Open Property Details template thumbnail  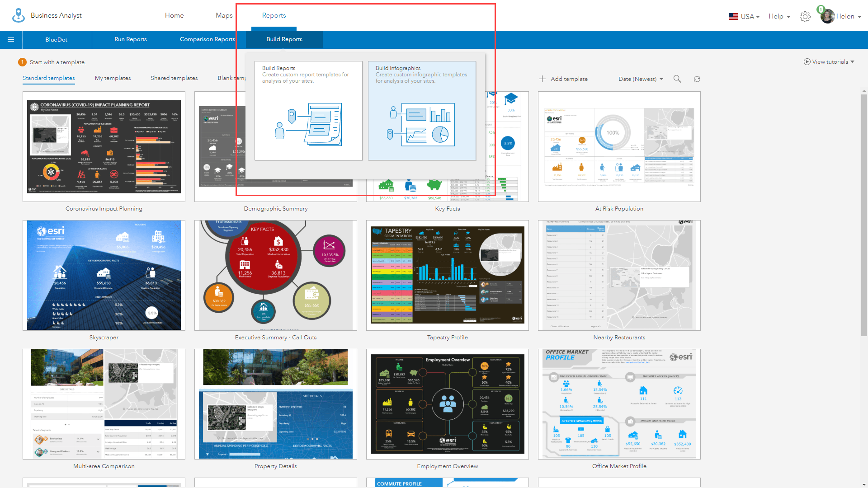[276, 404]
